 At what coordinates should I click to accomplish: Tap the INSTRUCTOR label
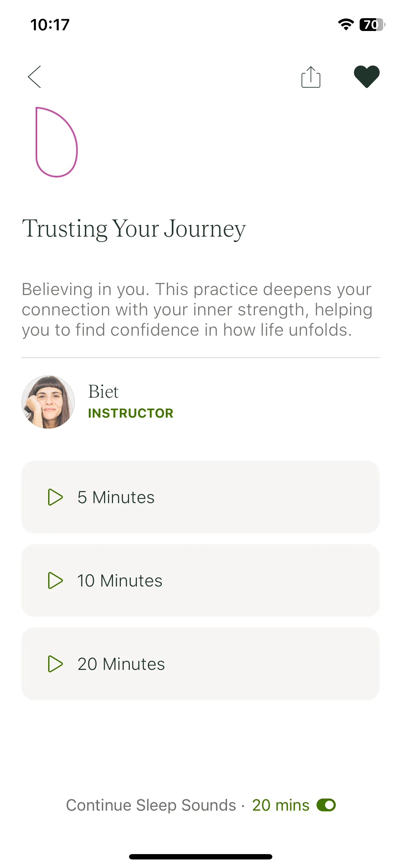coord(130,413)
